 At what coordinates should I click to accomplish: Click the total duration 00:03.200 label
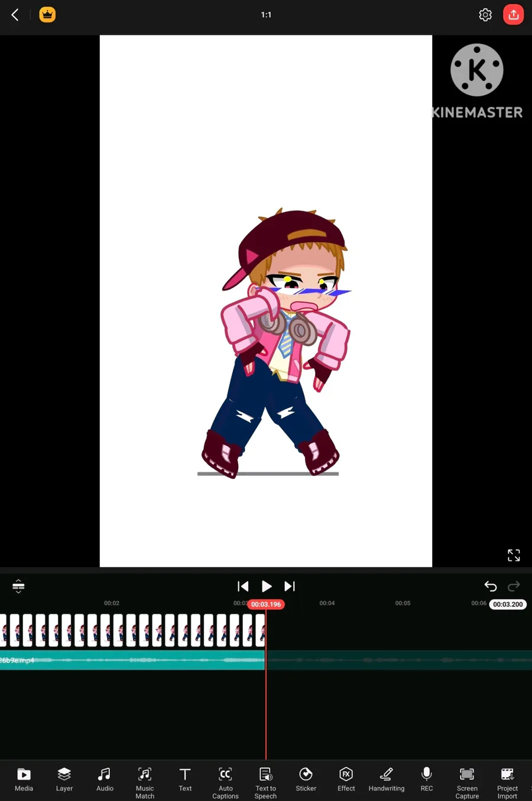click(x=508, y=604)
